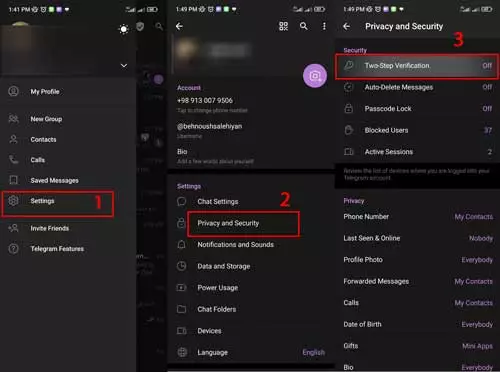500x372 pixels.
Task: Open the QR code icon in Settings header
Action: 283,26
